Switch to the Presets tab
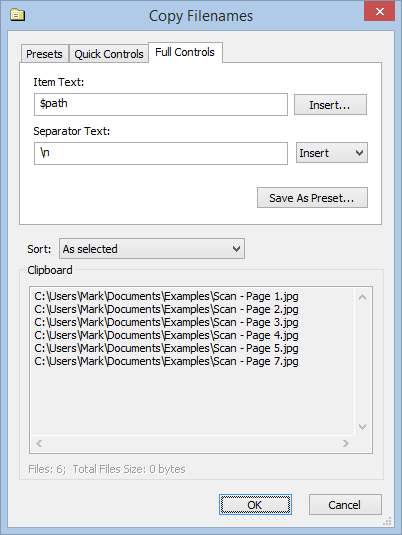 click(44, 54)
